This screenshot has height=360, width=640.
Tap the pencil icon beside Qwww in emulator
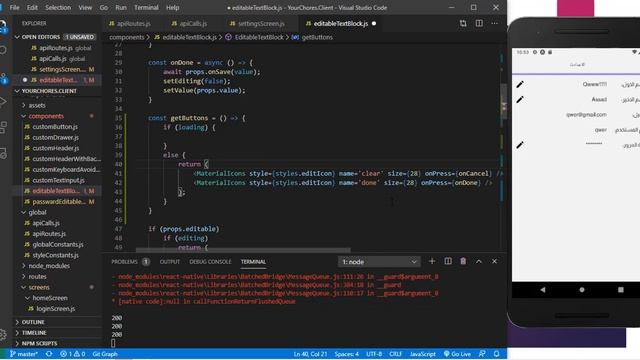[520, 84]
